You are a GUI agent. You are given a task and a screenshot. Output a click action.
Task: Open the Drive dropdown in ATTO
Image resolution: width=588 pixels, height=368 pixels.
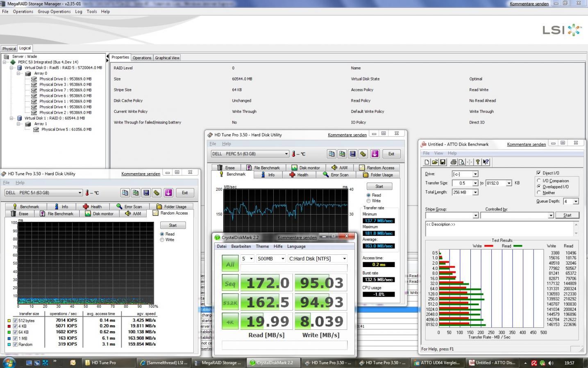click(x=475, y=174)
